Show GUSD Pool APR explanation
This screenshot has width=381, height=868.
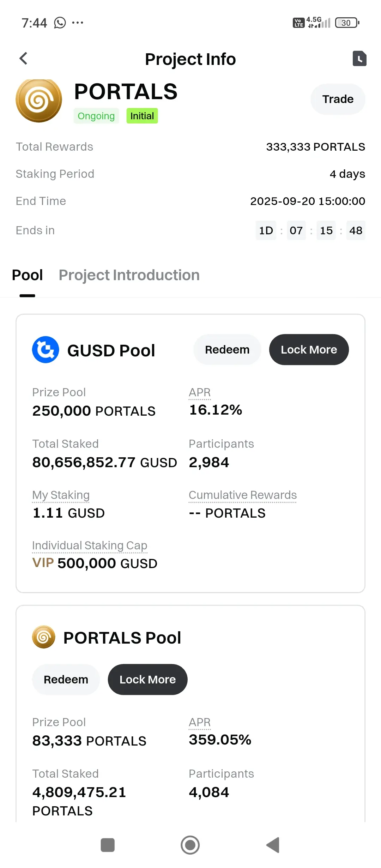pyautogui.click(x=200, y=393)
